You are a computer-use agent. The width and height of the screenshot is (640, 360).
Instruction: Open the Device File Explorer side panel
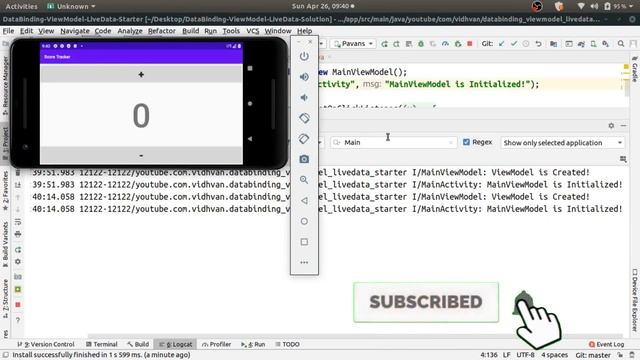coord(635,300)
